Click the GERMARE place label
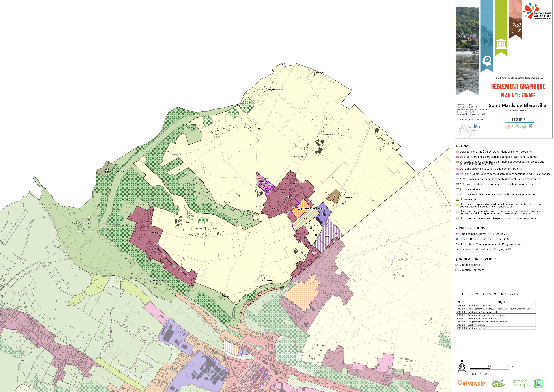This screenshot has height=392, width=554. click(199, 229)
